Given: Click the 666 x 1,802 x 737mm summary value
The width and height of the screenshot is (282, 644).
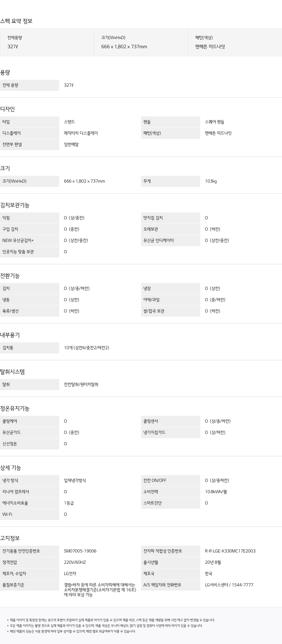Looking at the screenshot, I should 124,47.
